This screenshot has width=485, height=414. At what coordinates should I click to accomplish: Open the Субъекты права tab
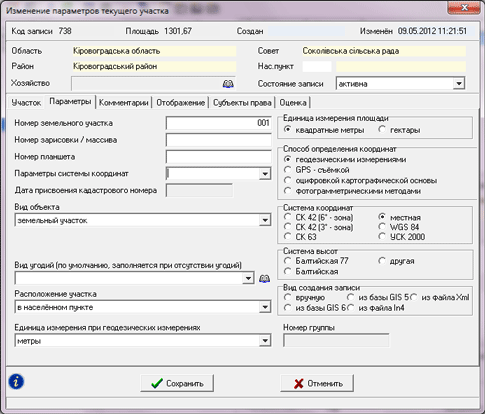click(x=242, y=103)
